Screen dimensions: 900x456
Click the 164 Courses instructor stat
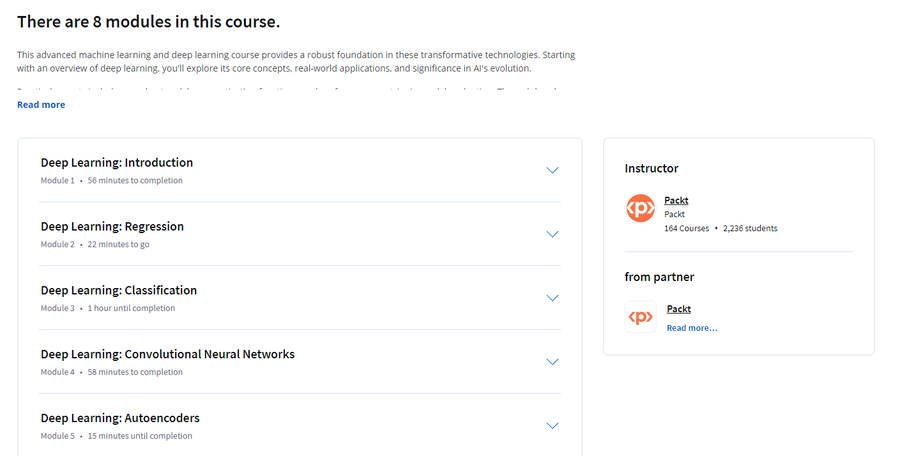click(x=686, y=228)
